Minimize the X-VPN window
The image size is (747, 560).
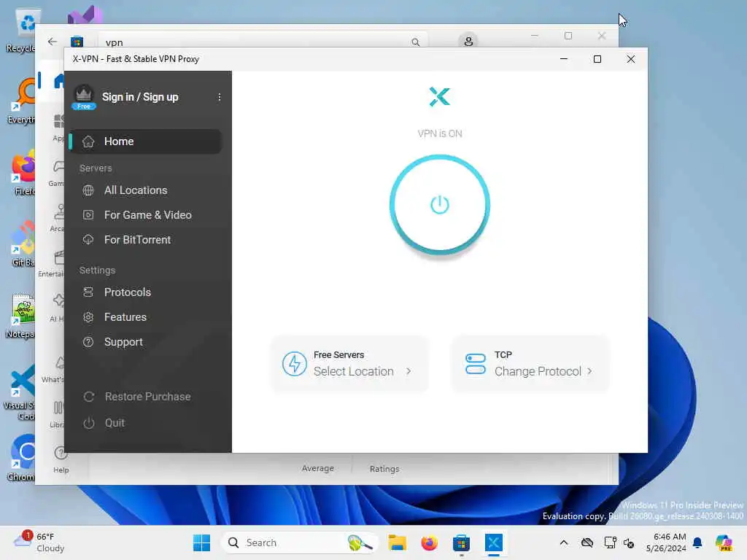564,59
